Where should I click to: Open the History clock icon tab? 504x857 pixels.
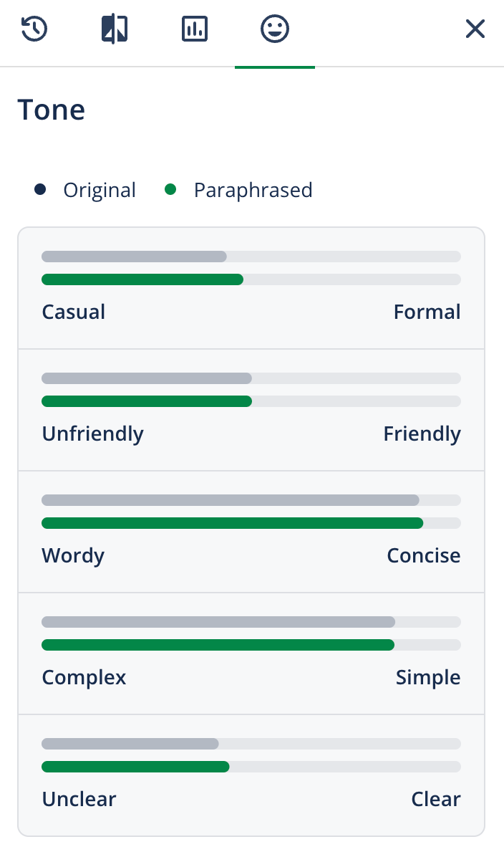pyautogui.click(x=34, y=29)
